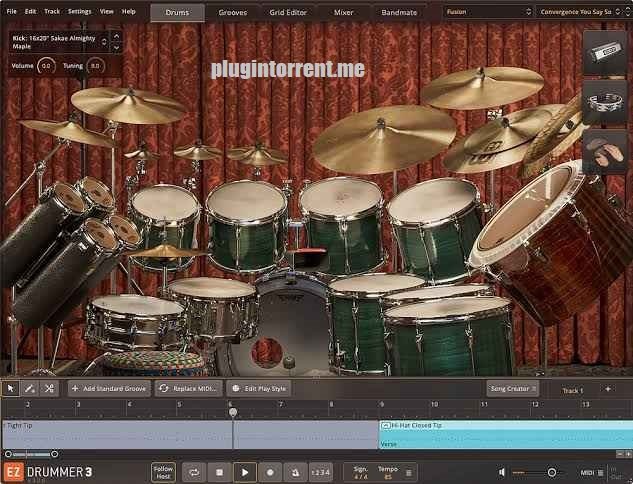Screen dimensions: 633x484
Task: Click the record button
Action: point(270,472)
